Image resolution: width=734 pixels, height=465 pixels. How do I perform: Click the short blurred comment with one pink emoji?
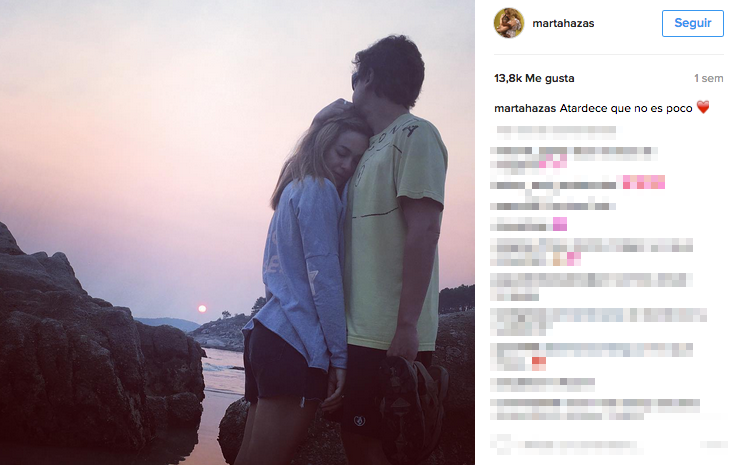pyautogui.click(x=528, y=224)
